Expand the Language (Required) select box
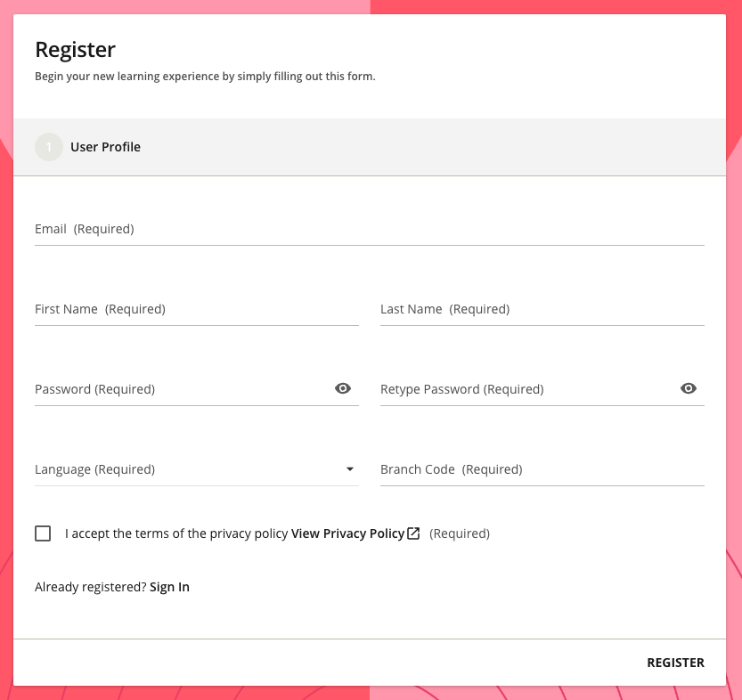The width and height of the screenshot is (742, 700). [196, 469]
